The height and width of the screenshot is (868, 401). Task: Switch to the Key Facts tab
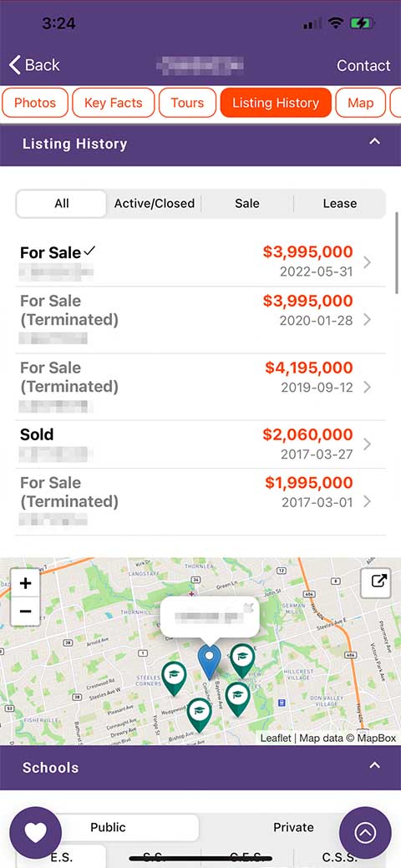point(113,103)
